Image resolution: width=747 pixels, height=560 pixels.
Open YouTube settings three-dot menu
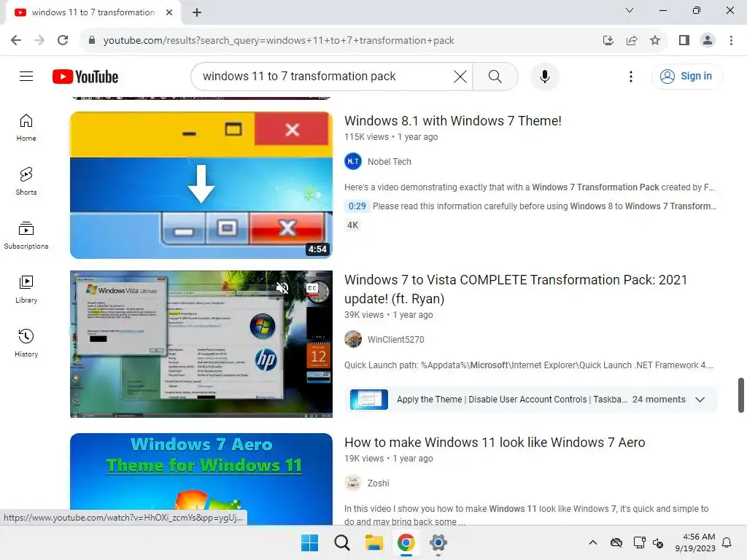pos(631,76)
